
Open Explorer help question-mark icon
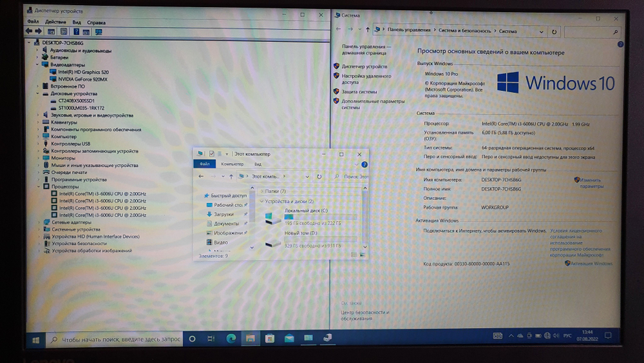(x=365, y=164)
